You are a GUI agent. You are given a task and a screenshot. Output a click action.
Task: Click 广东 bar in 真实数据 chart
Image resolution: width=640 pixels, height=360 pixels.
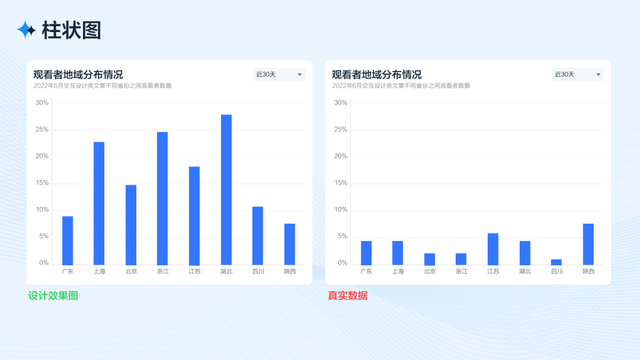[366, 253]
